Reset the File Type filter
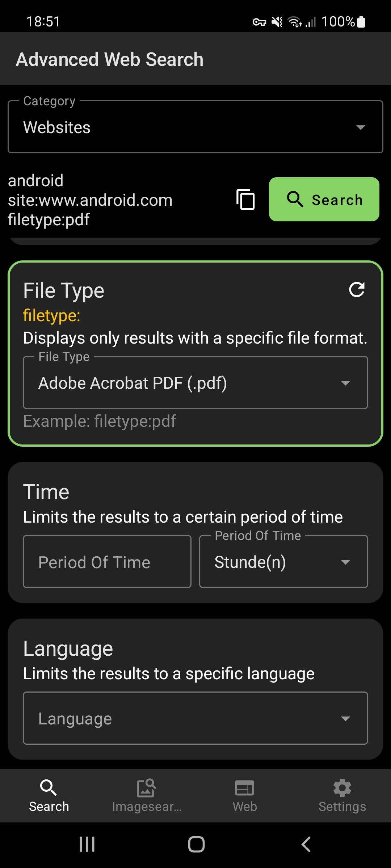The height and width of the screenshot is (868, 391). 357,290
